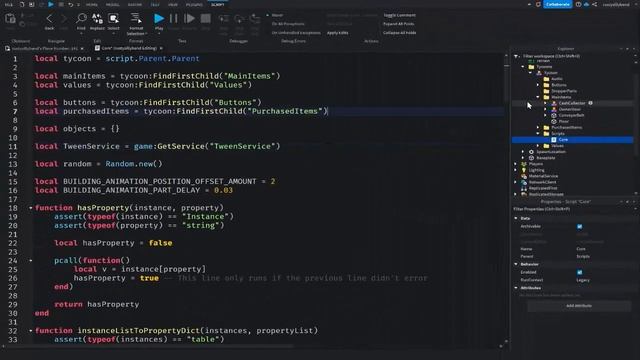Click the Stop square icon in the ribbon

(206, 18)
